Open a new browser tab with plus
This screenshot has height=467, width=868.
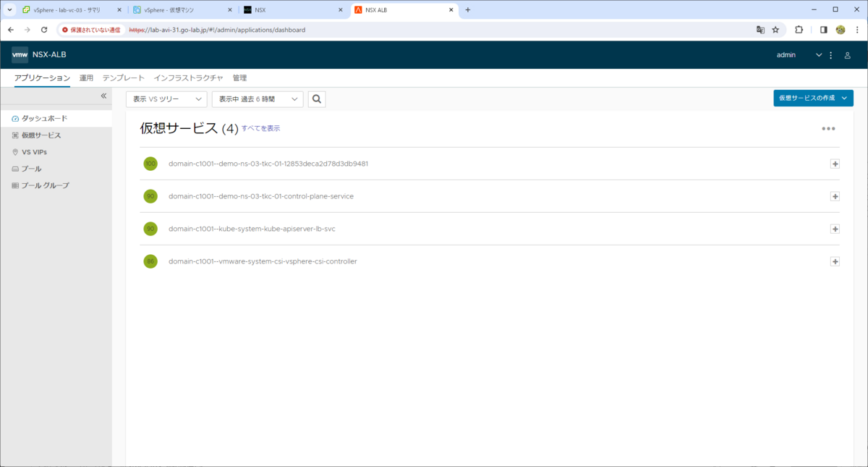468,9
